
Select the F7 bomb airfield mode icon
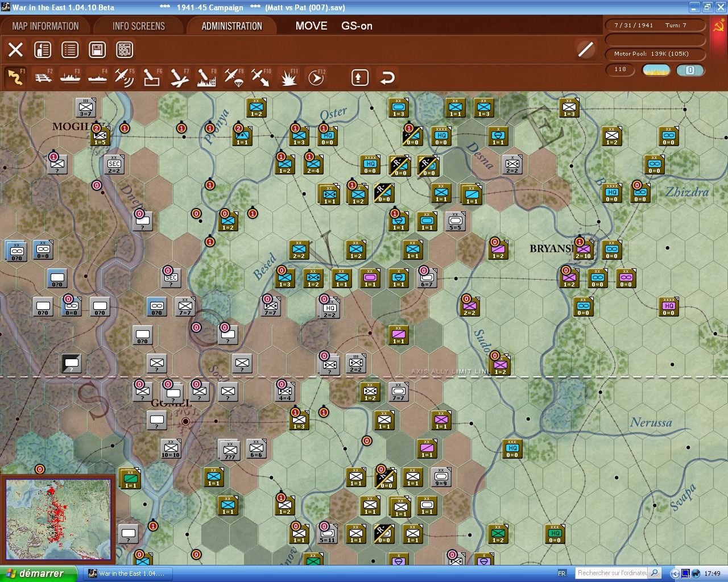(179, 77)
